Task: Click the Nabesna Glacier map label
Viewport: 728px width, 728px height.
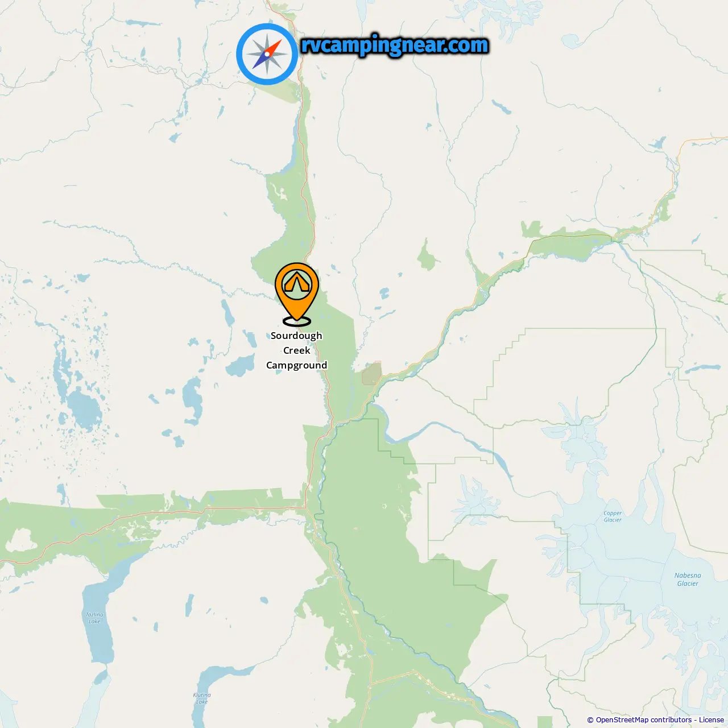Action: coord(688,580)
